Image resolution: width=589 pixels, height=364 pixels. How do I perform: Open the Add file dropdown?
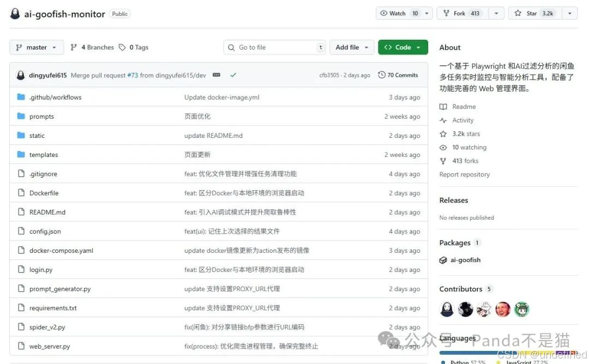[352, 47]
